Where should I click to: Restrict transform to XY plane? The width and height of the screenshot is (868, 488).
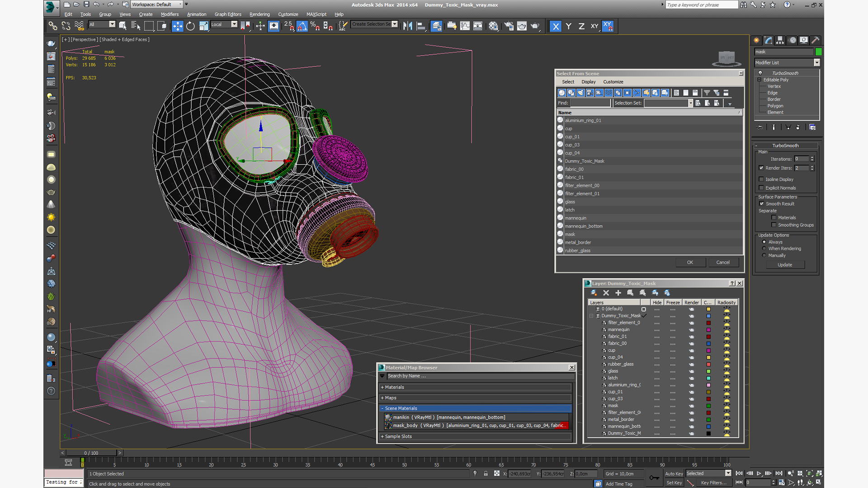click(x=594, y=26)
